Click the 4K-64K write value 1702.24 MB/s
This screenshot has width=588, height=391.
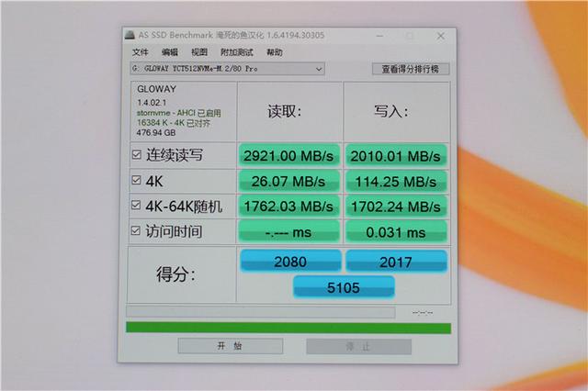pyautogui.click(x=396, y=207)
